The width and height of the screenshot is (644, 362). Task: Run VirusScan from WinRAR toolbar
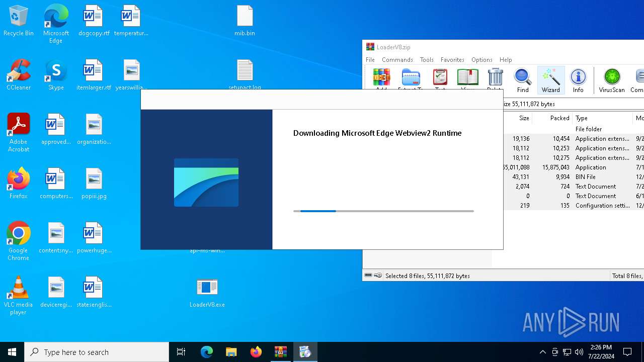(x=612, y=80)
